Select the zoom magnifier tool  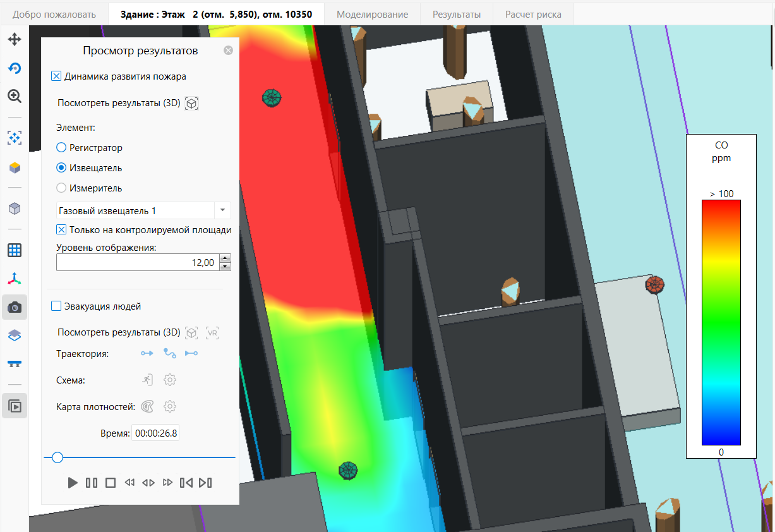[14, 96]
